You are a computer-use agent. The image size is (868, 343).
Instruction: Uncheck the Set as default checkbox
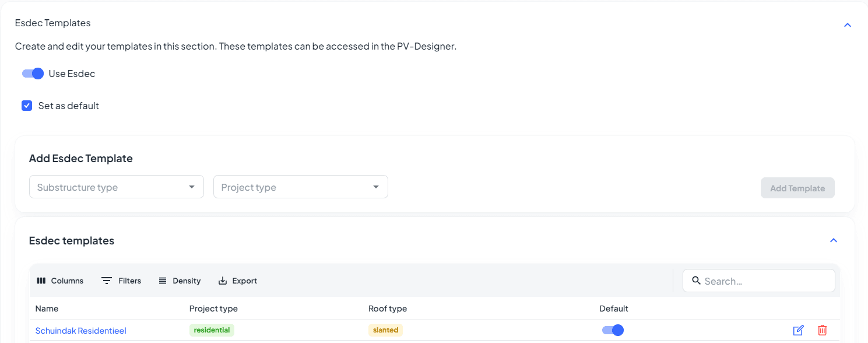(x=27, y=106)
